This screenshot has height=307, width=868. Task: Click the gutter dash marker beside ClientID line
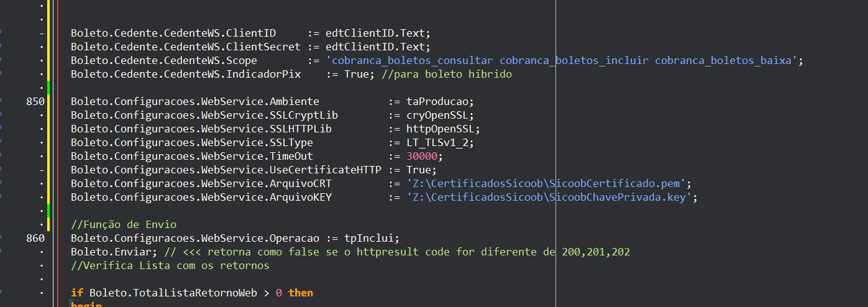pos(41,33)
